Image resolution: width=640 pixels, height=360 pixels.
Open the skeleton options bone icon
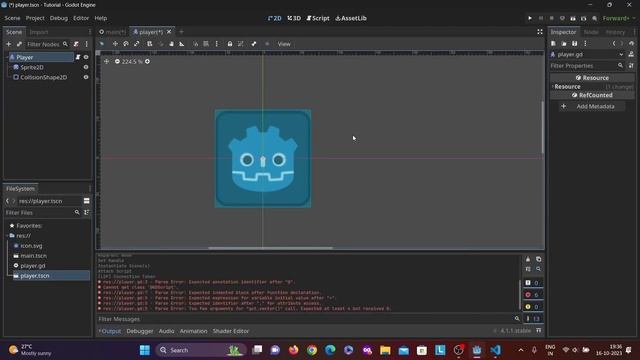click(253, 44)
